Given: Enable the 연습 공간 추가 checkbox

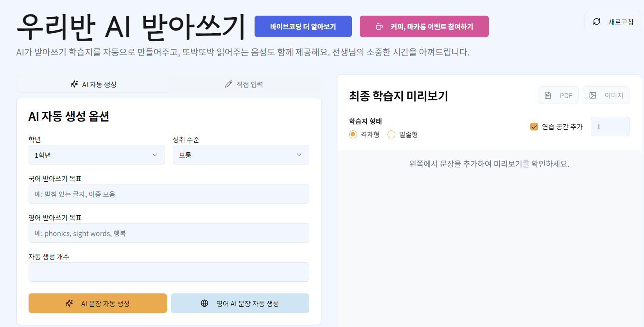Looking at the screenshot, I should [x=534, y=126].
